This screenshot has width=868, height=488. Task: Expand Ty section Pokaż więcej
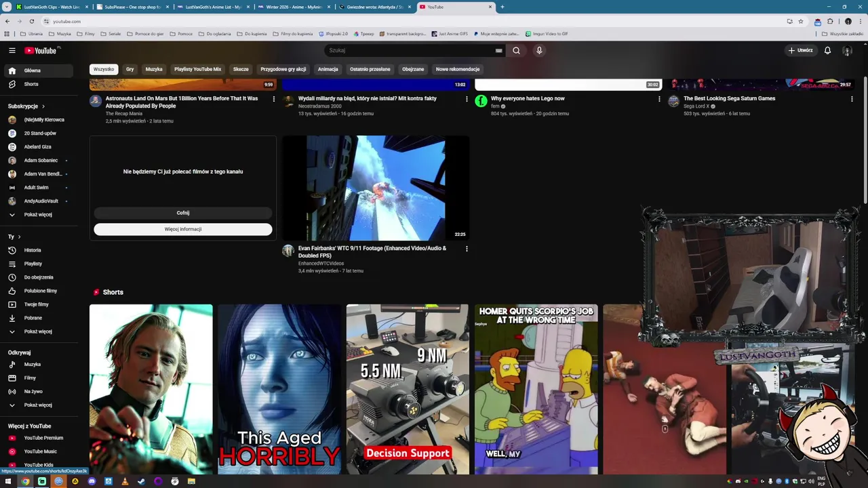click(x=39, y=331)
